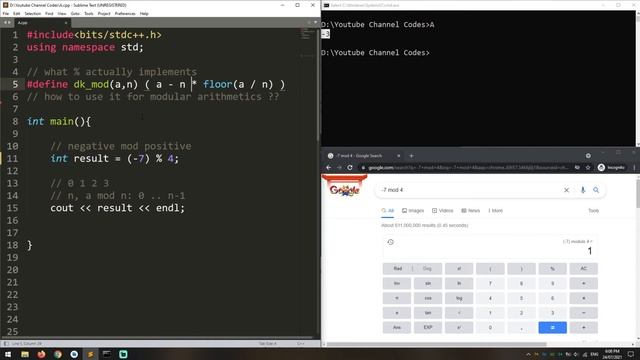Open File Explorer from the taskbar
The width and height of the screenshot is (640, 360).
coord(25,354)
